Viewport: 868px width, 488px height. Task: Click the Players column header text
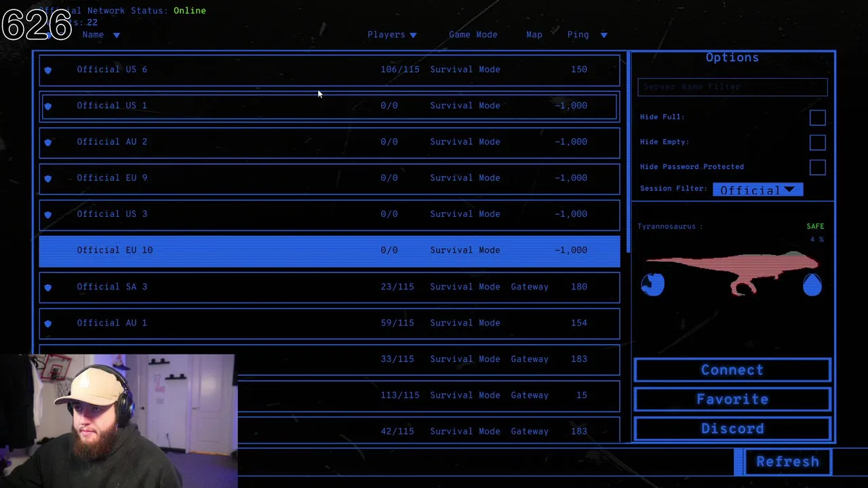[x=386, y=35]
